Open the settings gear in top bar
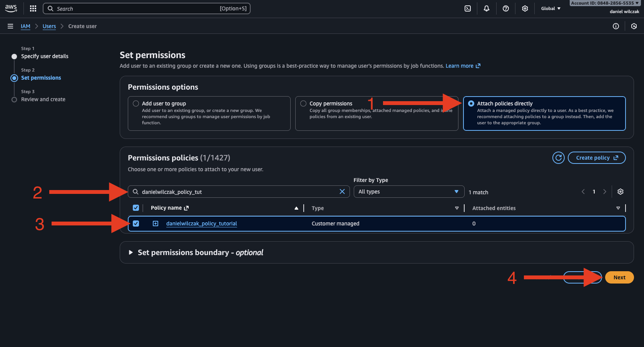The height and width of the screenshot is (347, 644). (525, 8)
